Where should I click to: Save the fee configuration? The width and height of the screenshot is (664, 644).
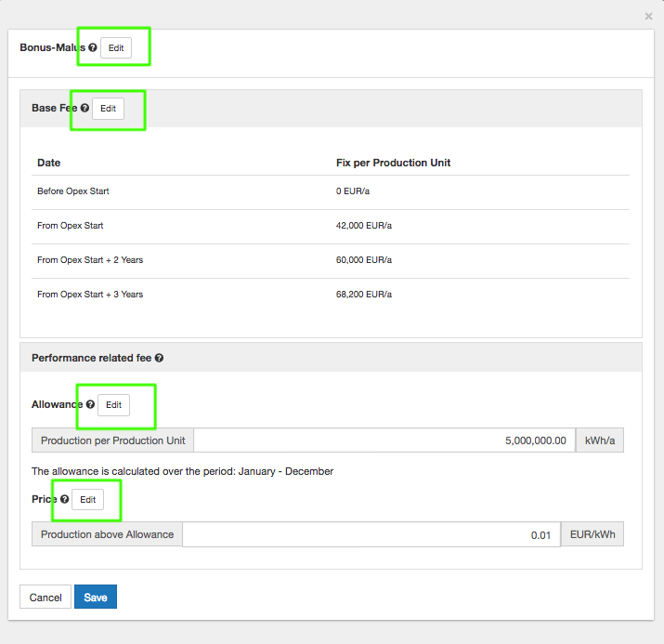pos(96,598)
